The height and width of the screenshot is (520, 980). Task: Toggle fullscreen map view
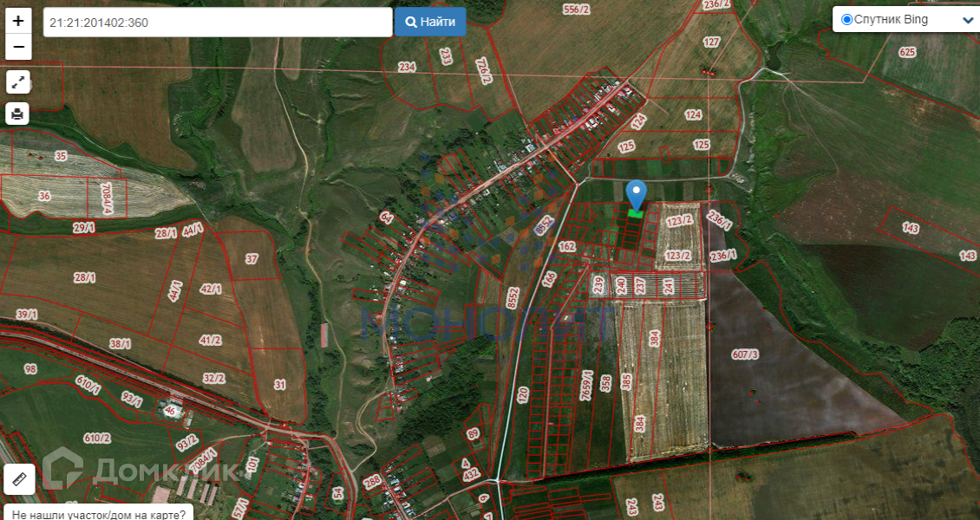coord(18,81)
